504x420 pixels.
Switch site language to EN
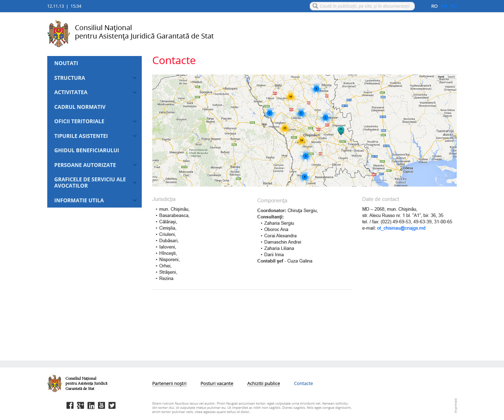[444, 6]
